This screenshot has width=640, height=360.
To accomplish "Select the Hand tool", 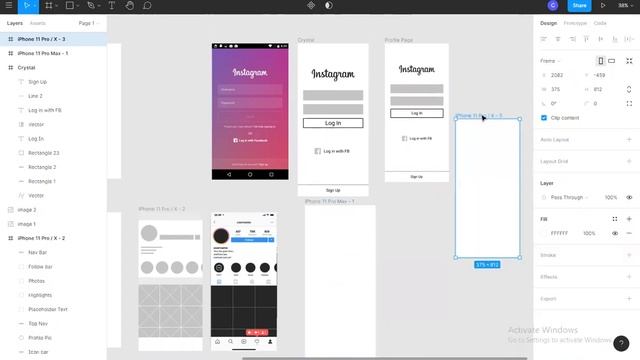I will [x=129, y=6].
